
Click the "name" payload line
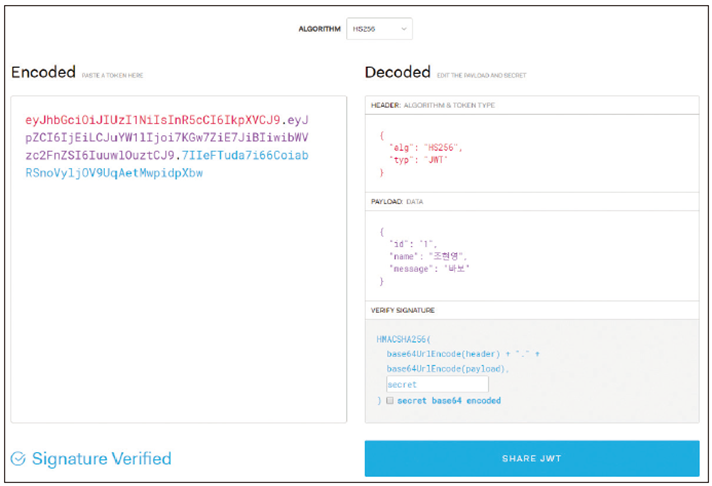pyautogui.click(x=428, y=256)
